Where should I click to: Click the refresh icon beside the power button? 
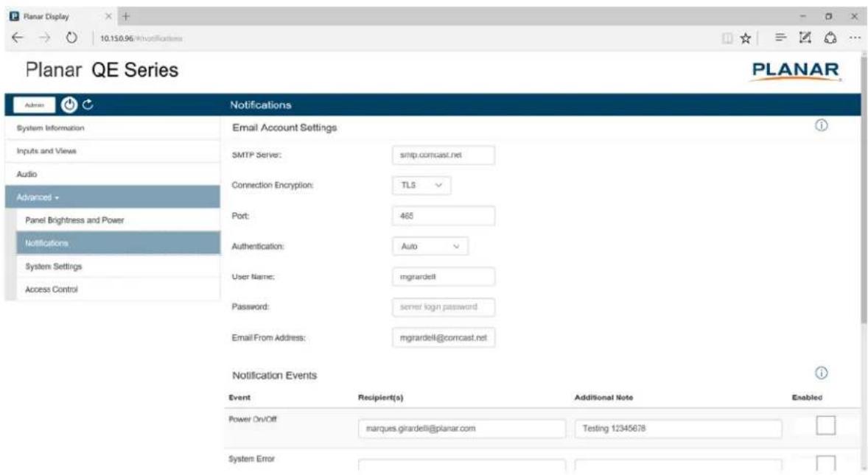(x=88, y=104)
